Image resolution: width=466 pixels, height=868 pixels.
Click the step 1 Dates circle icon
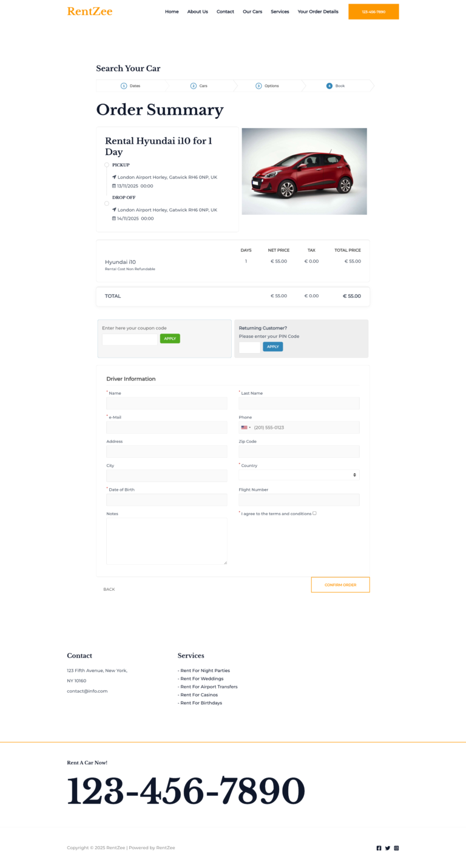124,86
